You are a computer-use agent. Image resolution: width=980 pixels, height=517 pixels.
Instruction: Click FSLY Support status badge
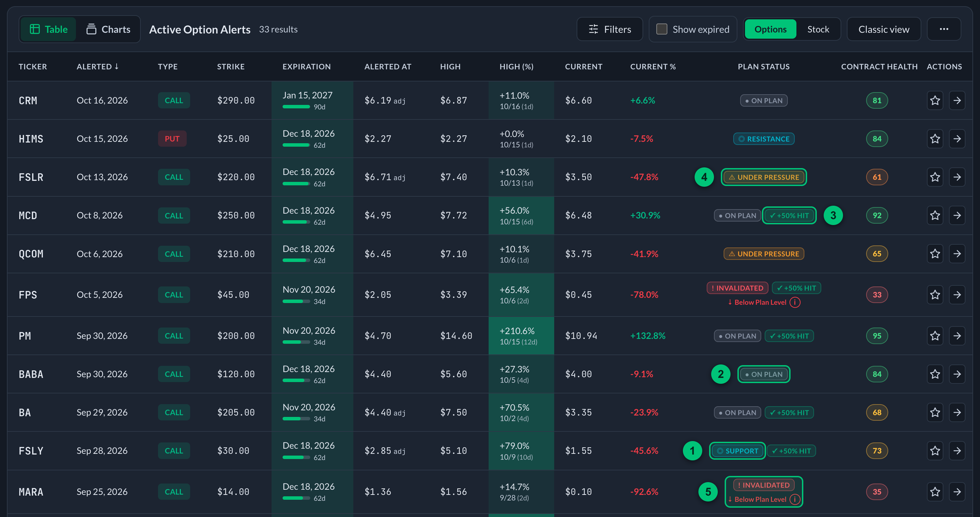(x=737, y=451)
